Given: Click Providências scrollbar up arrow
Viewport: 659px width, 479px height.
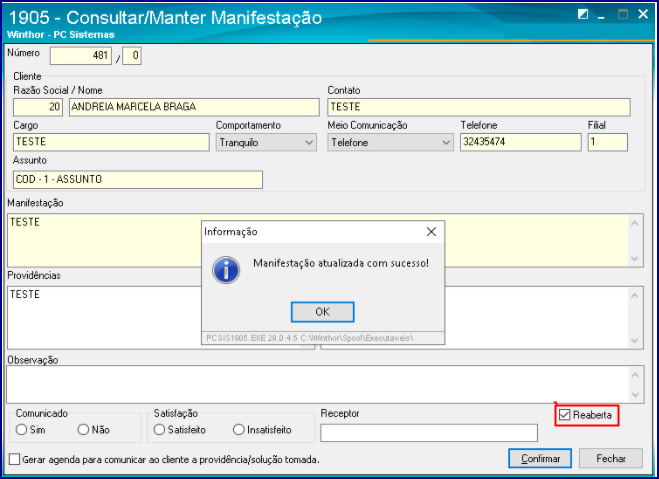Looking at the screenshot, I should 635,295.
